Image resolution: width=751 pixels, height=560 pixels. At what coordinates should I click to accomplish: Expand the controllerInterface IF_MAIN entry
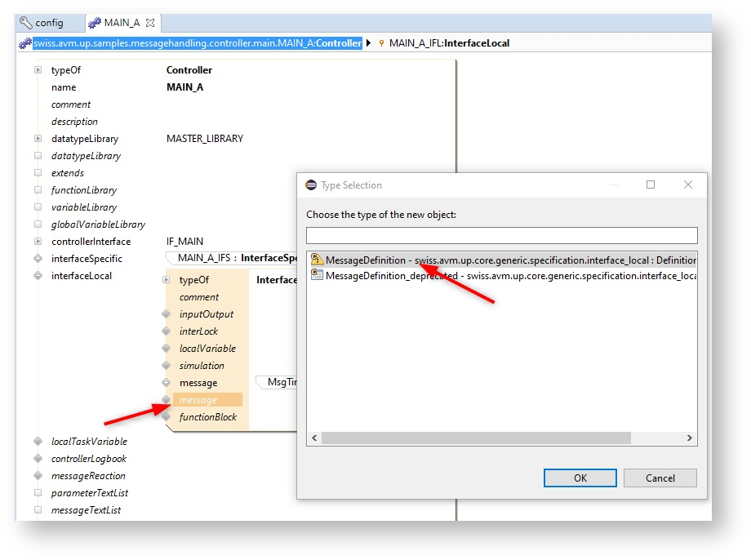38,242
